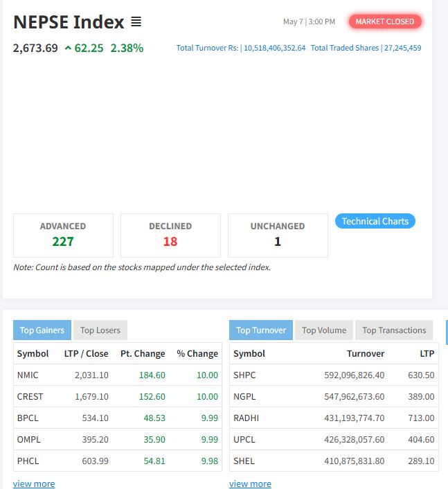
Task: Click PHCL symbol in gainers table
Action: (x=28, y=461)
